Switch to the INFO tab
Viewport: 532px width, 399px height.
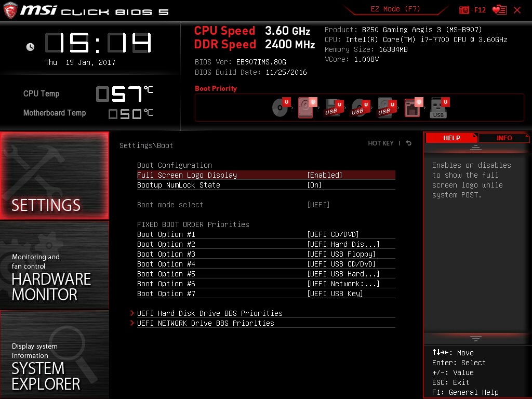[x=504, y=138]
